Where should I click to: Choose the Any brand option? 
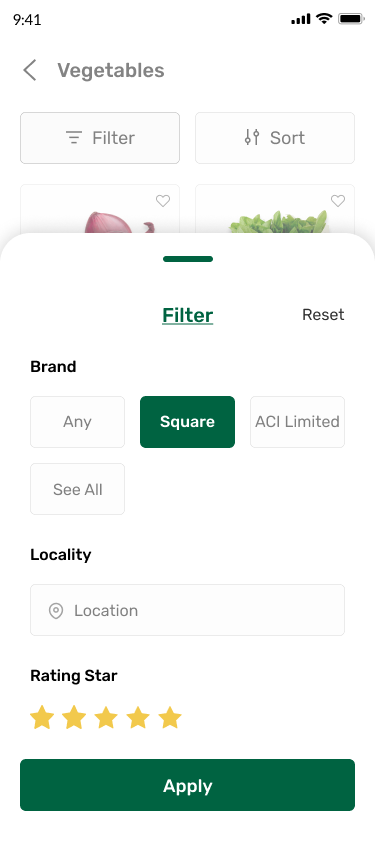pyautogui.click(x=77, y=422)
